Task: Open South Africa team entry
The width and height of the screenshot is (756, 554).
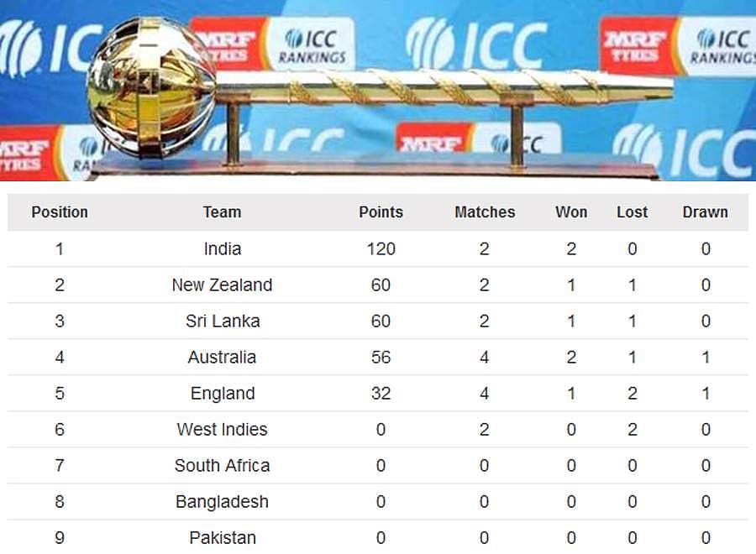Action: [223, 466]
